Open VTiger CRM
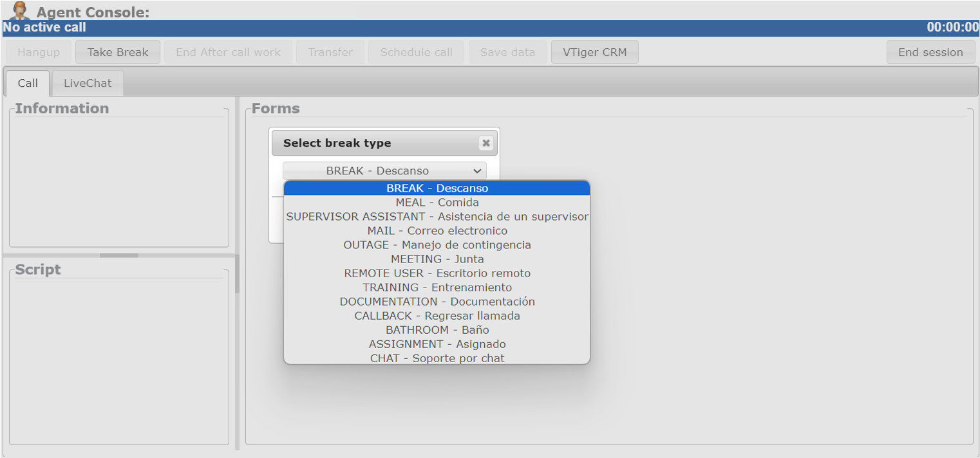The height and width of the screenshot is (458, 980). point(594,53)
